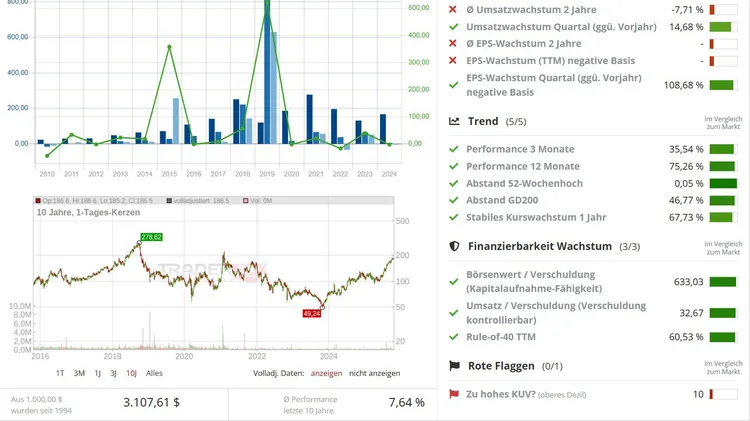Select the 10J chart time range
This screenshot has width=750, height=421.
tap(131, 373)
